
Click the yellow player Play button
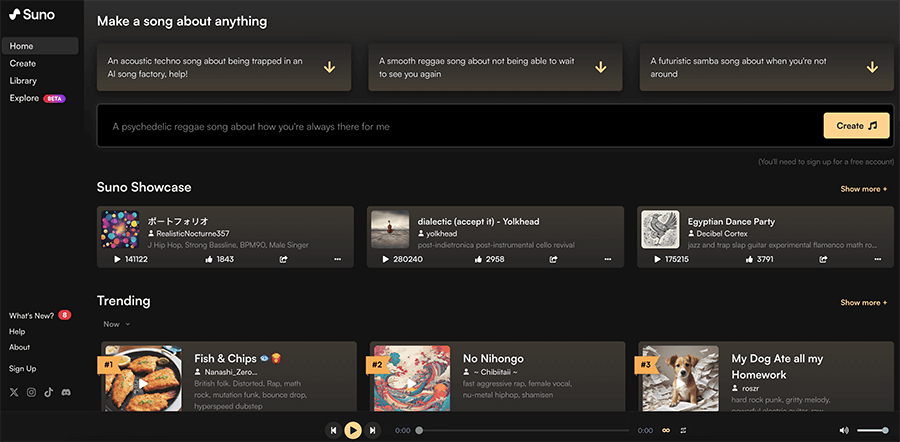[x=353, y=430]
